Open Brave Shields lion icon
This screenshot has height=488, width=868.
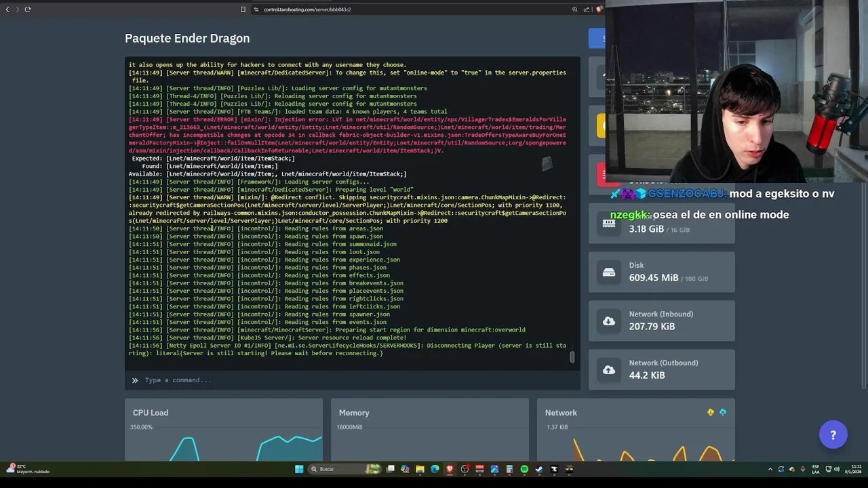[599, 9]
